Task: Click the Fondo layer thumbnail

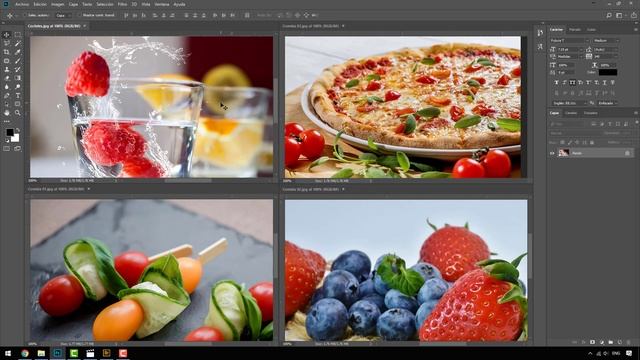Action: (564, 153)
